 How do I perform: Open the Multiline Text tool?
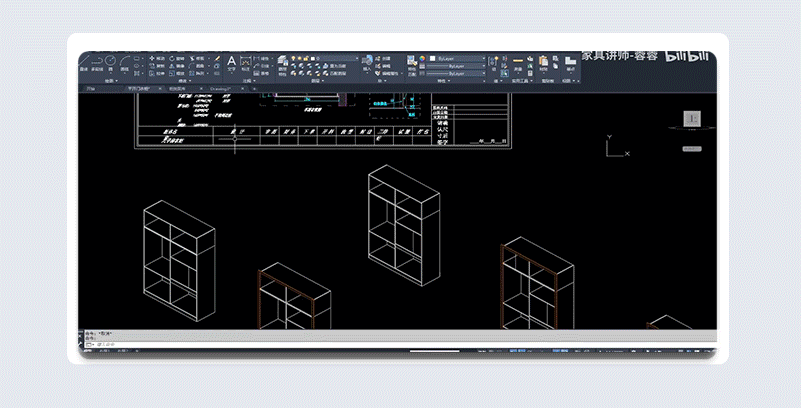point(231,63)
